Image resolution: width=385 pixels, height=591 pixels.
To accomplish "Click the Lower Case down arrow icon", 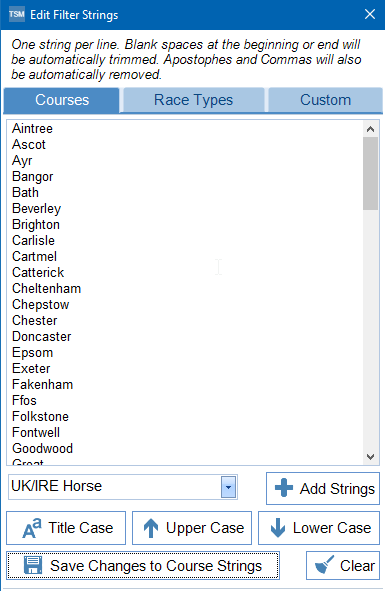I will [278, 528].
